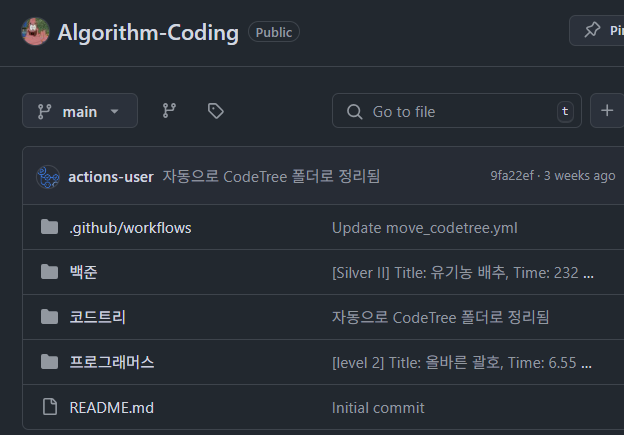Open the 'Initial commit' message
The image size is (624, 435).
(378, 408)
